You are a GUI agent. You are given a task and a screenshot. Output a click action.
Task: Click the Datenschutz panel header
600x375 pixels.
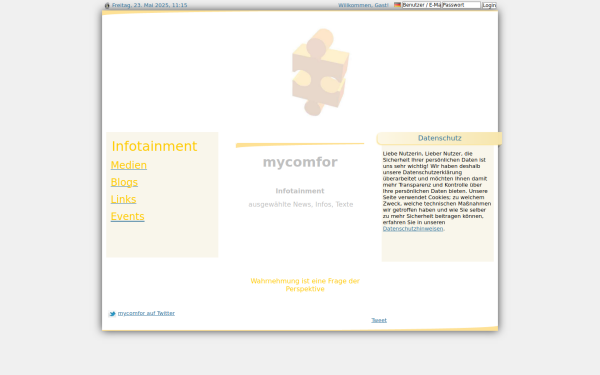tap(439, 138)
